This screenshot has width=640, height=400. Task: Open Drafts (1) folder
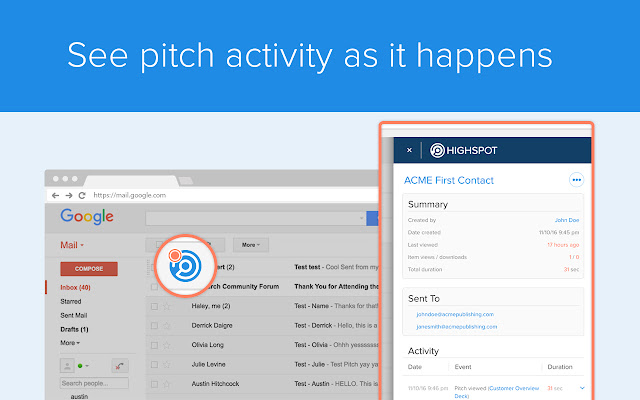(x=74, y=329)
